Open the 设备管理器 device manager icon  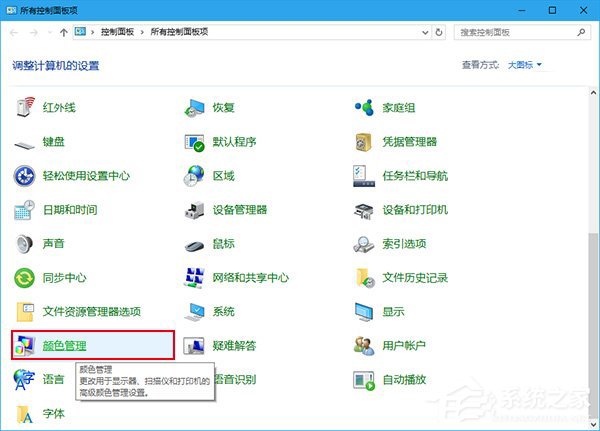(x=194, y=210)
